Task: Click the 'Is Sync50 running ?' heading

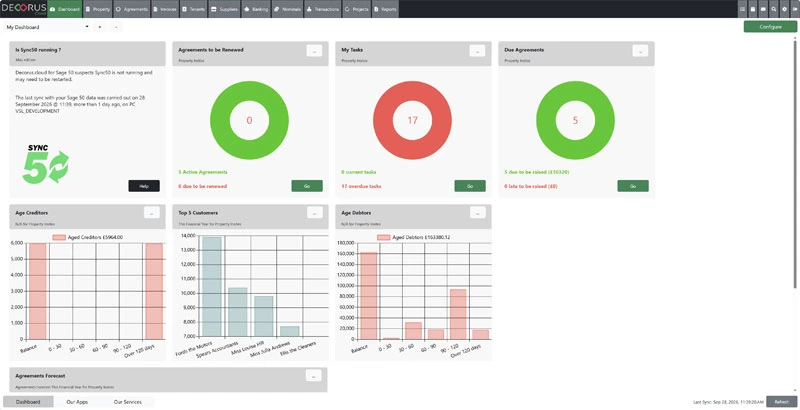Action: pos(38,50)
